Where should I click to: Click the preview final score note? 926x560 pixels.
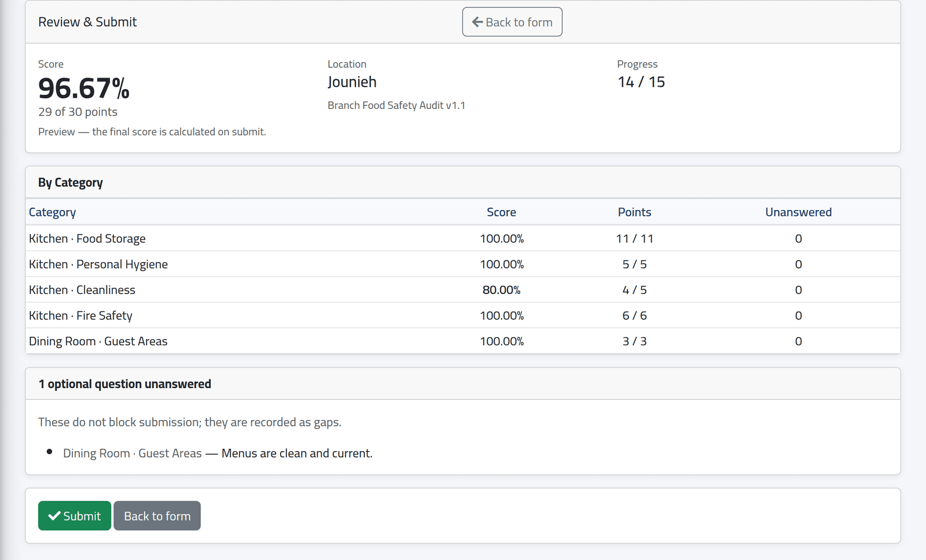pyautogui.click(x=152, y=132)
